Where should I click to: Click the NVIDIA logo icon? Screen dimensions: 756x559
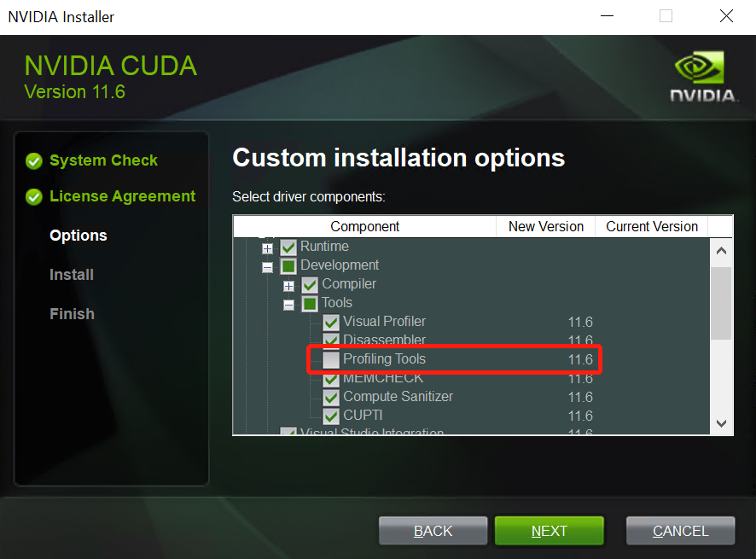pos(703,76)
